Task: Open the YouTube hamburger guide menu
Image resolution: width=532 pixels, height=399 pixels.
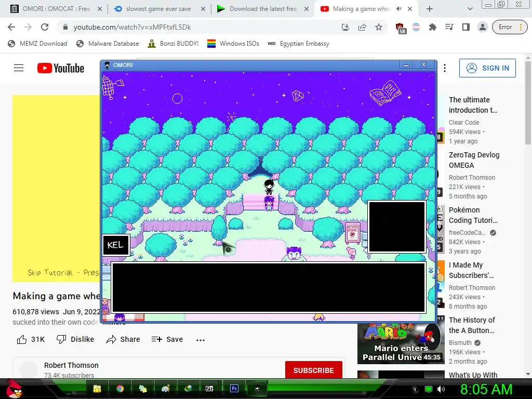Action: tap(19, 68)
